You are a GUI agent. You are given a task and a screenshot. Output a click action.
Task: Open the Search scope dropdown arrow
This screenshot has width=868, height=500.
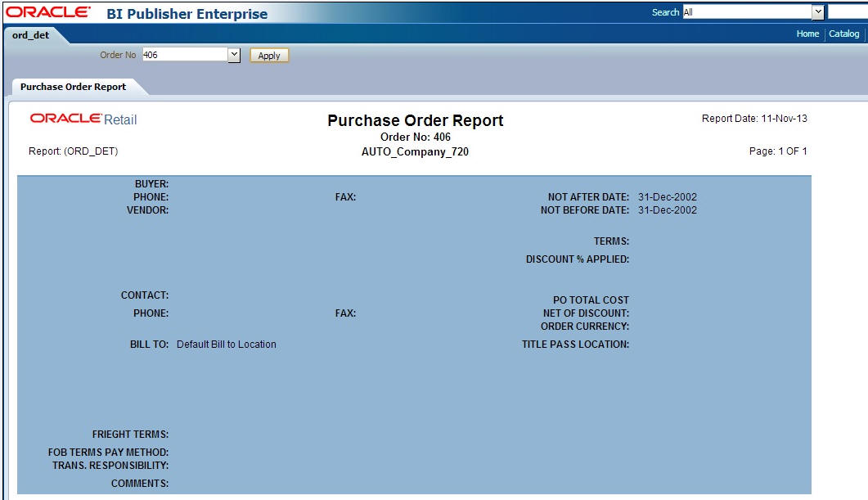pyautogui.click(x=818, y=12)
